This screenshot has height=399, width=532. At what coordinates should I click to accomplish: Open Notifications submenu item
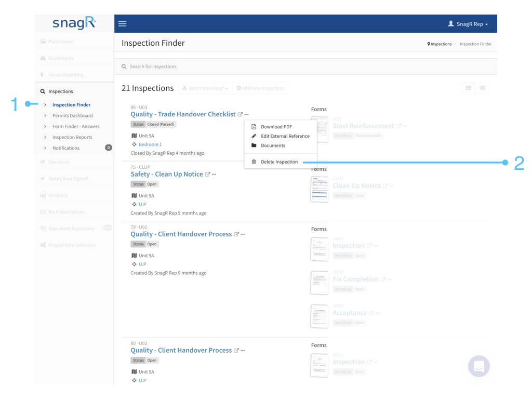point(66,148)
